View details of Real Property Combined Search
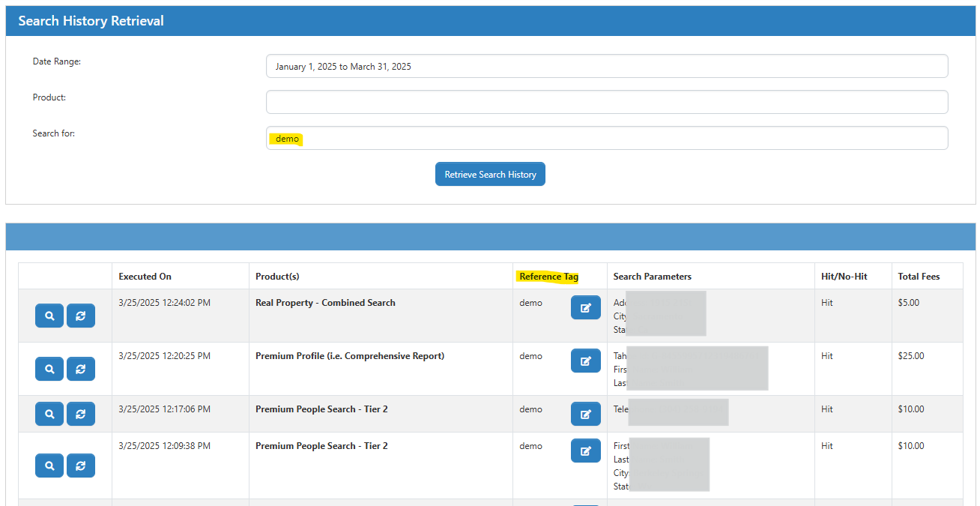The image size is (980, 506). pyautogui.click(x=49, y=316)
